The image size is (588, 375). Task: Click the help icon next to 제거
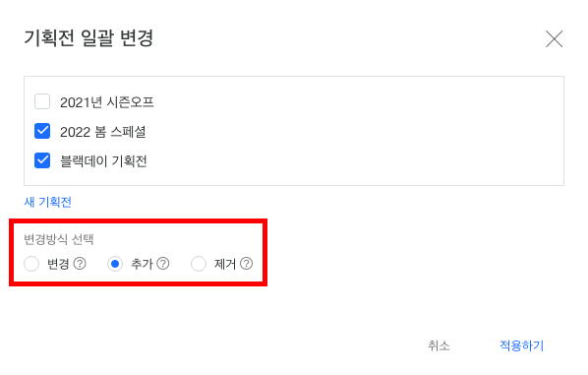click(x=246, y=264)
